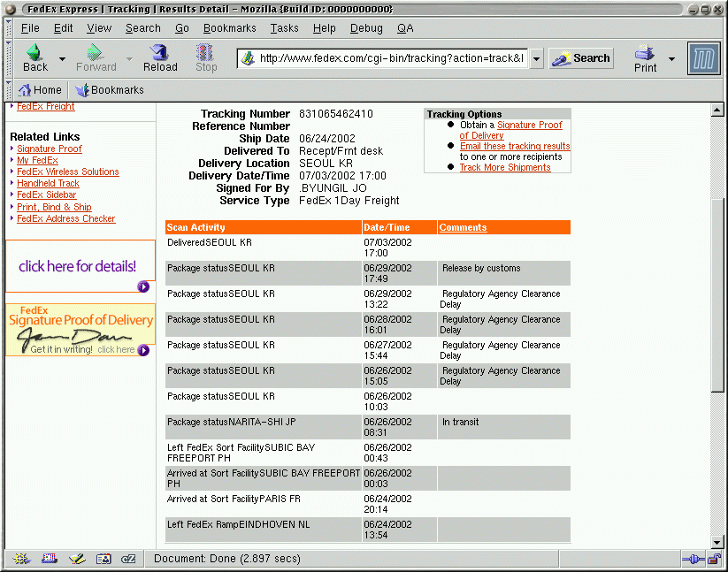728x572 pixels.
Task: Collapse the menu bar grippy handle
Action: (8, 28)
